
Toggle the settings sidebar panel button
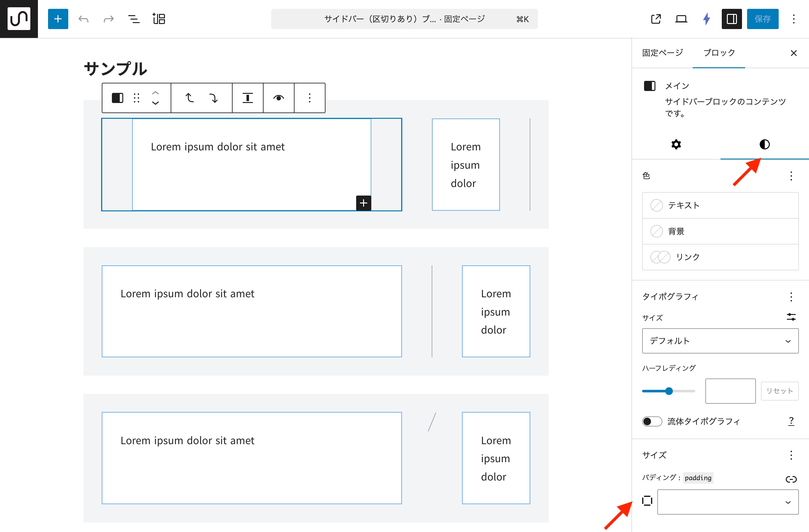(x=732, y=19)
